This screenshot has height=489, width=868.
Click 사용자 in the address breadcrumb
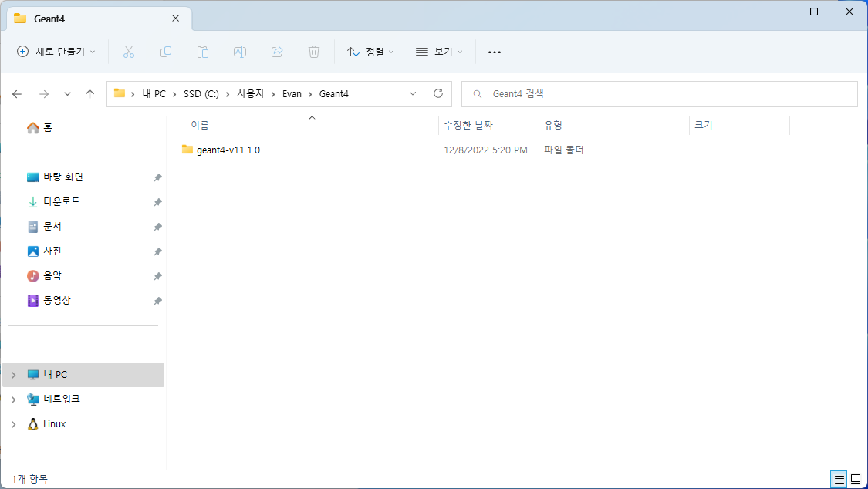coord(250,94)
